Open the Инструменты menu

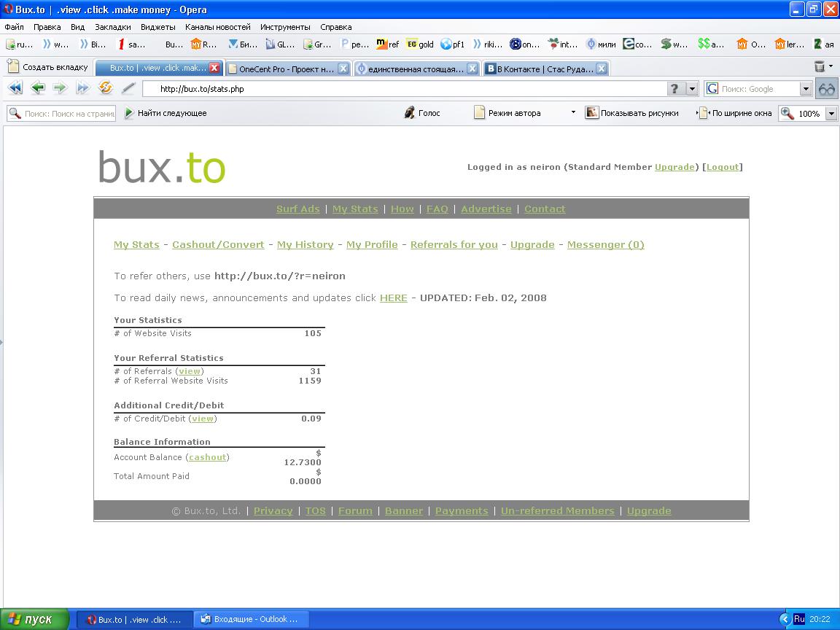click(285, 27)
